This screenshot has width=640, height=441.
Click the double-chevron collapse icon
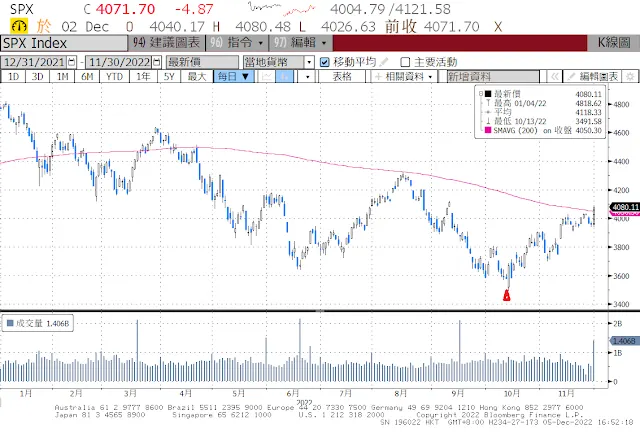[x=554, y=76]
